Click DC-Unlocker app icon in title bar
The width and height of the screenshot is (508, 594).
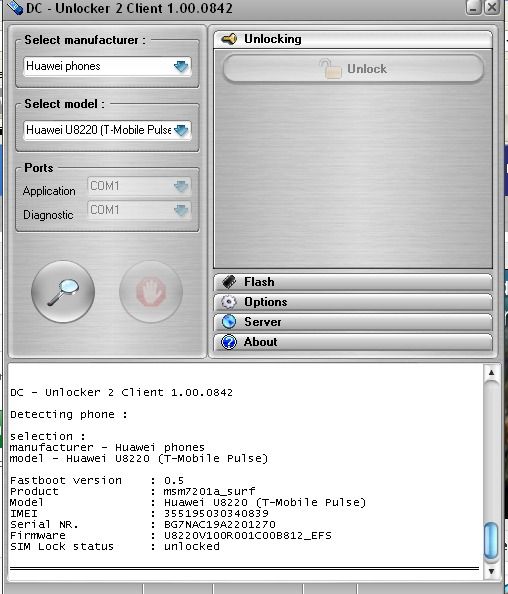(14, 7)
